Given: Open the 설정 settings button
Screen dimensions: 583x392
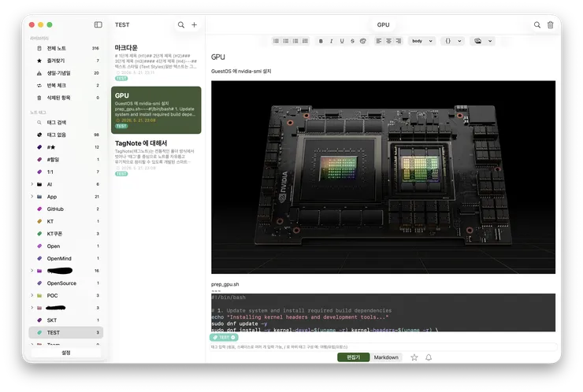Looking at the screenshot, I should pyautogui.click(x=66, y=353).
